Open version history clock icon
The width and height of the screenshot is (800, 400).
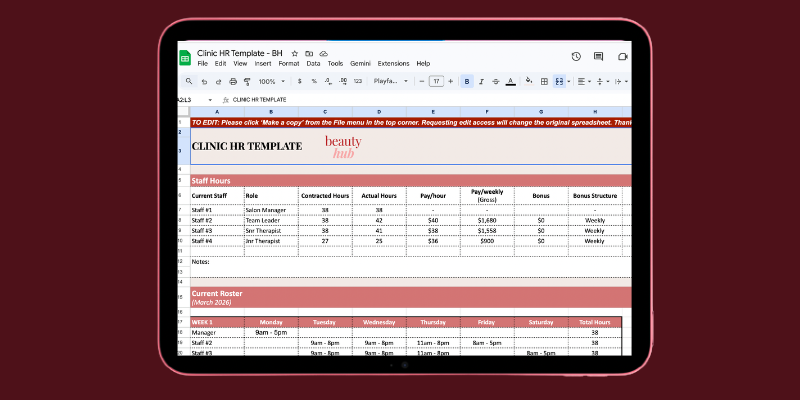coord(576,57)
